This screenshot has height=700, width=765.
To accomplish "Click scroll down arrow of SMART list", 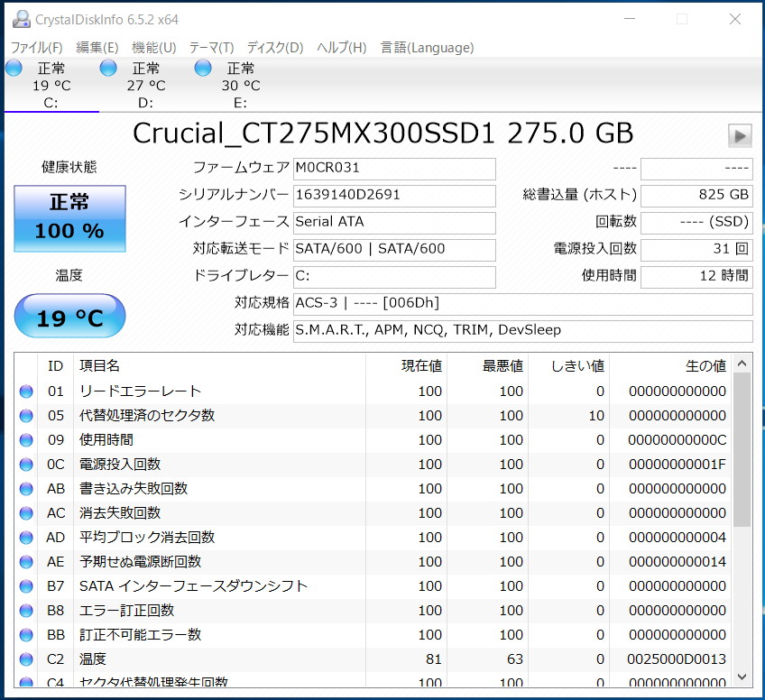I will [742, 677].
